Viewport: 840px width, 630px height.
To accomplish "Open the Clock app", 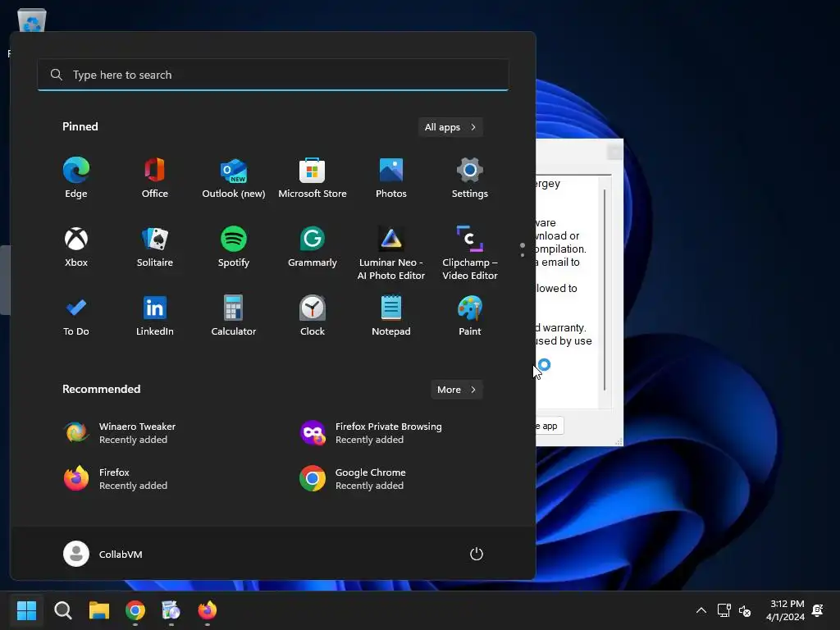I will (313, 316).
